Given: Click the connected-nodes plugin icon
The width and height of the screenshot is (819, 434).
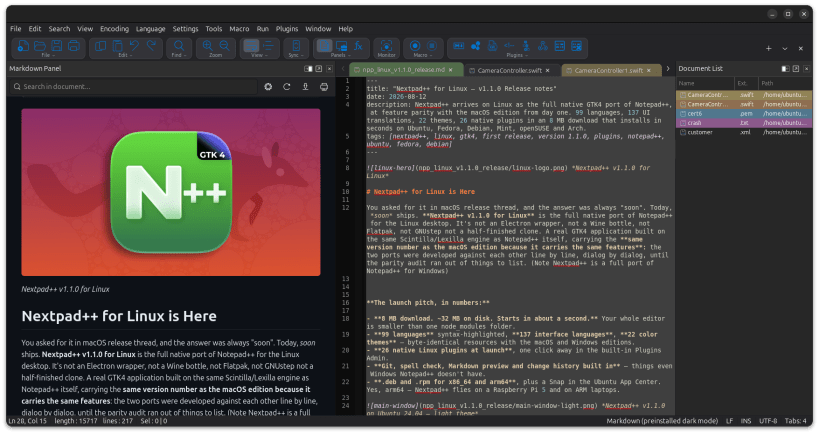Looking at the screenshot, I should tap(475, 46).
